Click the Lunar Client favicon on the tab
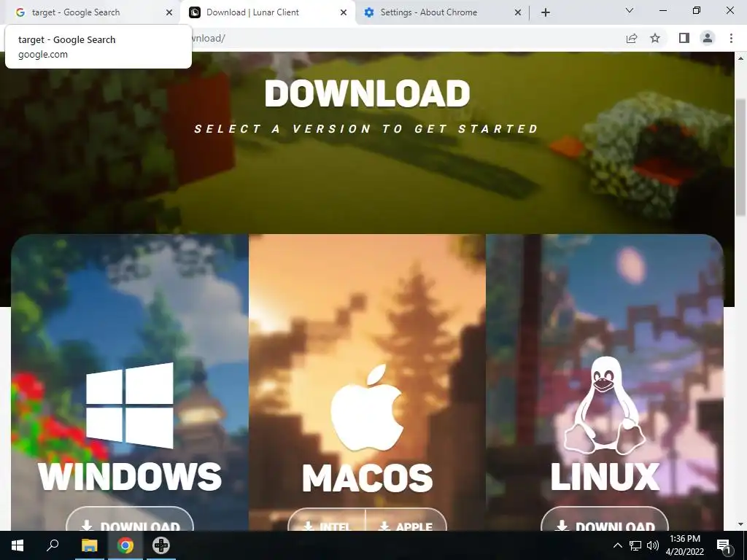 195,12
